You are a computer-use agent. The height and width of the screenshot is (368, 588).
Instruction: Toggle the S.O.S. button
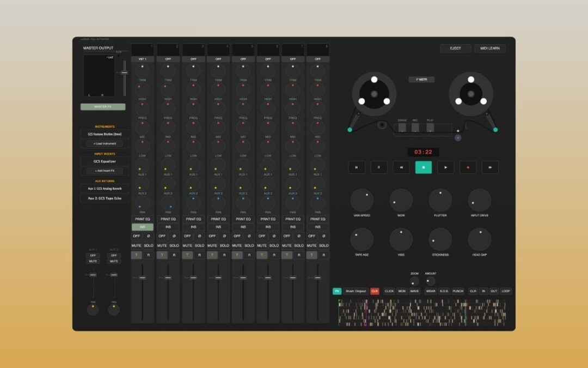tap(444, 291)
